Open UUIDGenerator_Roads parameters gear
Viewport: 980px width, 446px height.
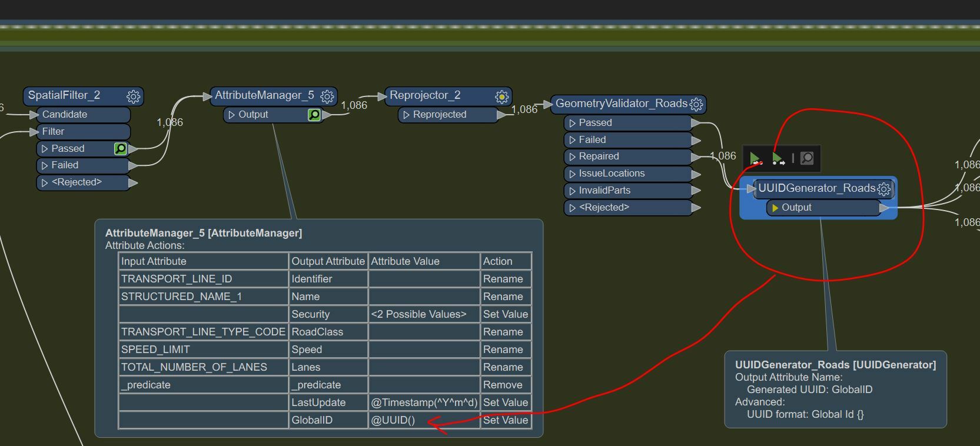(x=884, y=189)
